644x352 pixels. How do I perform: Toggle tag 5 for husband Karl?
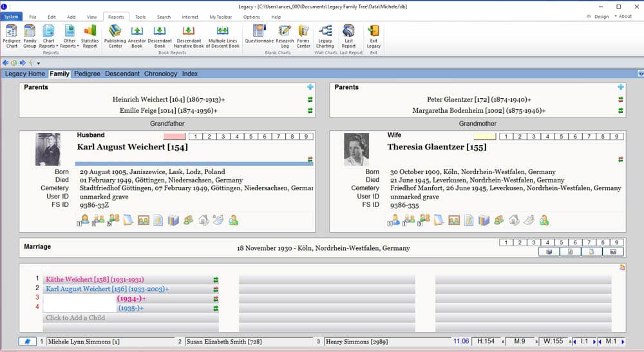click(251, 137)
